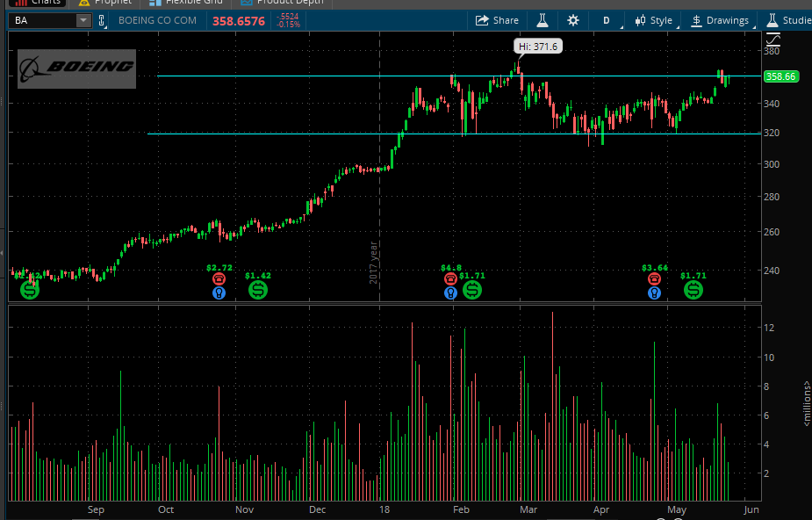Click the red earnings phone icon under $3.64
This screenshot has width=812, height=520.
click(x=655, y=279)
